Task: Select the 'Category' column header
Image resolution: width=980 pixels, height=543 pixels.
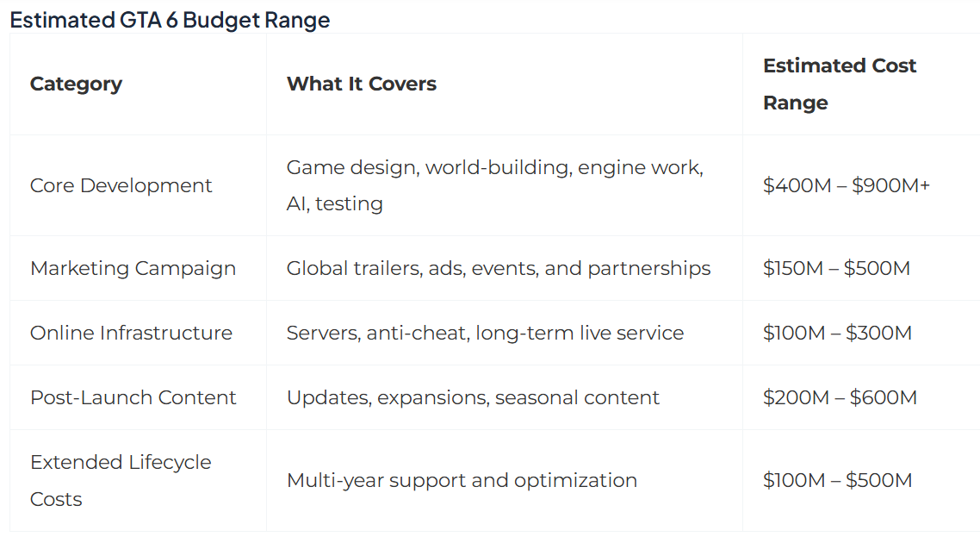Action: [x=77, y=84]
